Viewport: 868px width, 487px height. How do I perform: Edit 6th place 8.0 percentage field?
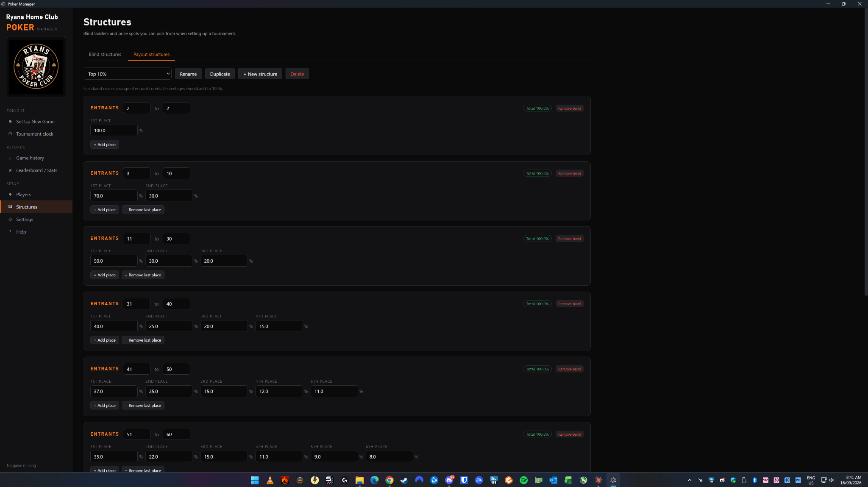(389, 456)
